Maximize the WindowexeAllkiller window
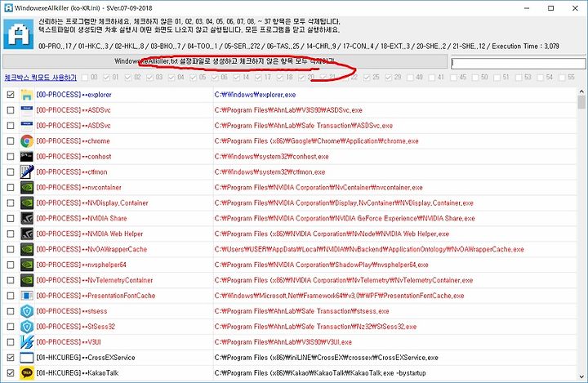The width and height of the screenshot is (588, 383). pos(551,8)
